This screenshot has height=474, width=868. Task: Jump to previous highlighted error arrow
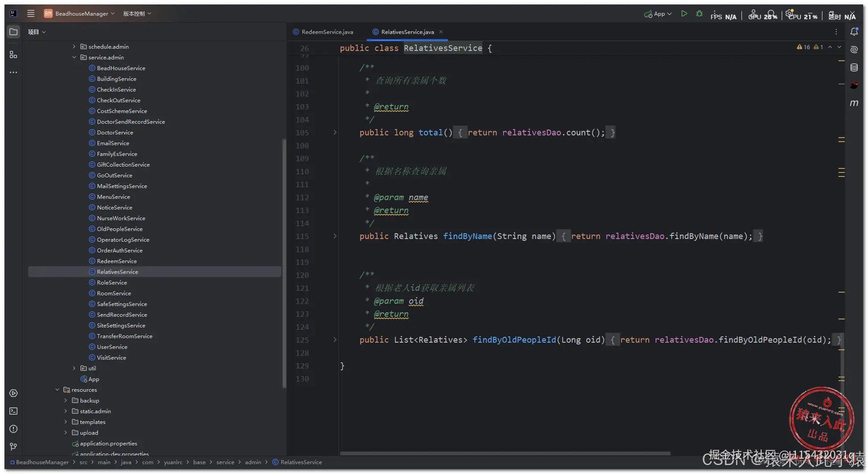coord(830,47)
